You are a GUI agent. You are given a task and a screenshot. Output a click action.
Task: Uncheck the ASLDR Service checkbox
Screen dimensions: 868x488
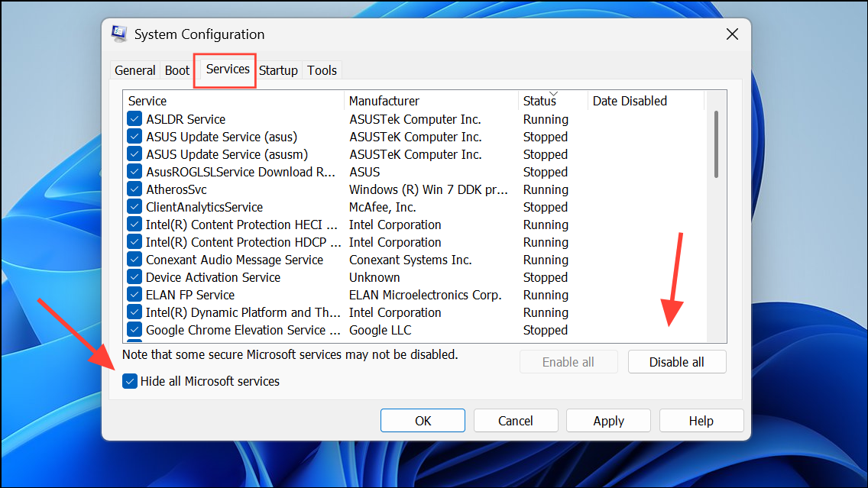(x=134, y=118)
